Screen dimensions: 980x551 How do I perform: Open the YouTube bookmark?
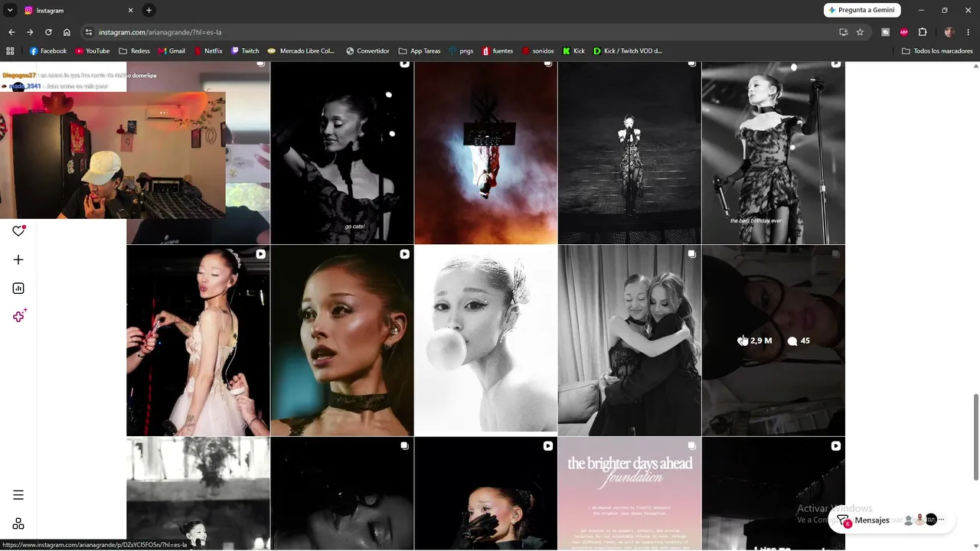pyautogui.click(x=93, y=51)
